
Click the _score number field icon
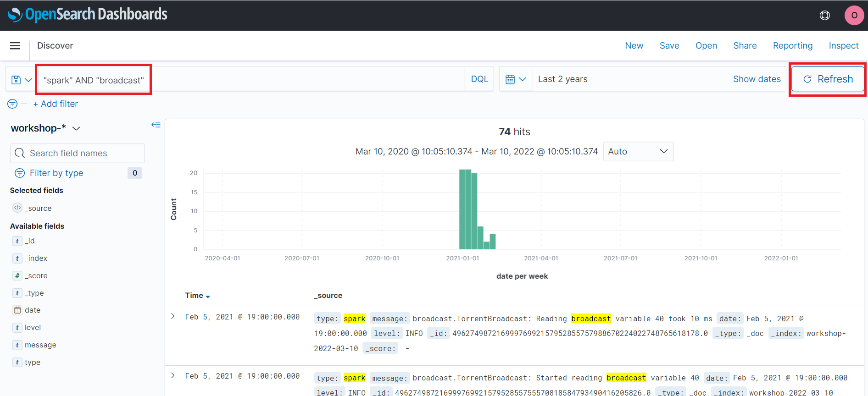click(x=17, y=276)
